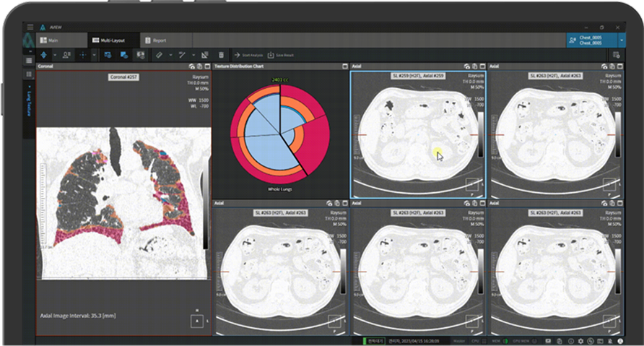Click the hamburger menu icon at top-left
Image resolution: width=644 pixels, height=346 pixels.
tap(30, 27)
